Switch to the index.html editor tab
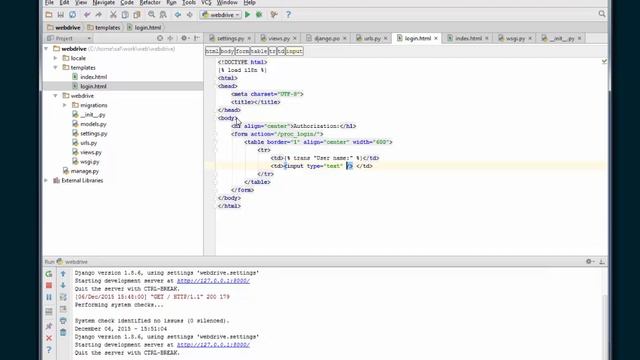Screen dimensions: 640x360 coord(467,38)
